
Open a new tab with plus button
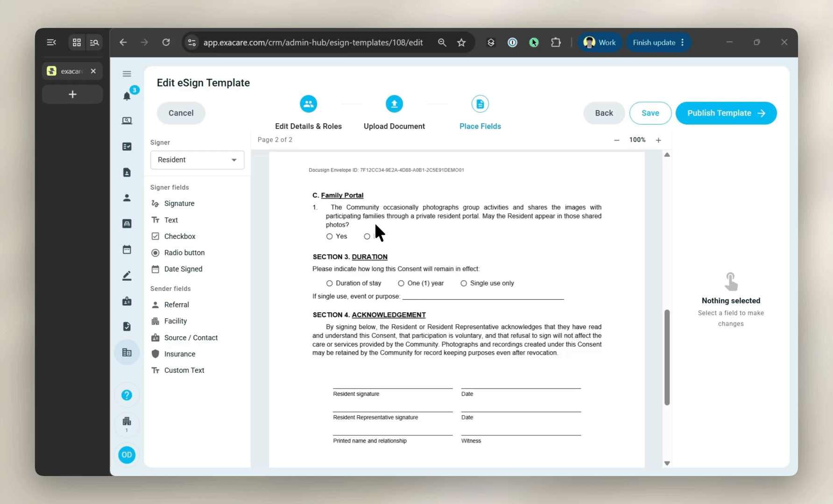[x=72, y=94]
